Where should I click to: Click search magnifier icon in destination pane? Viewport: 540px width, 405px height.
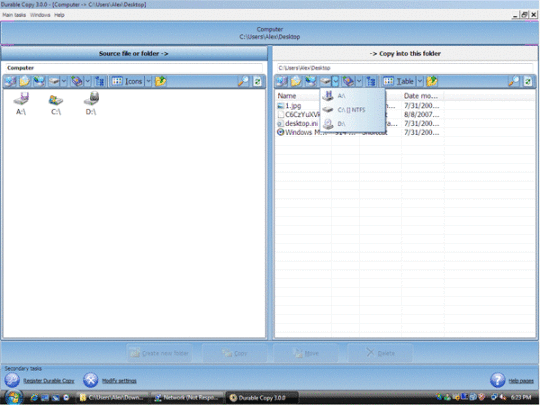(x=514, y=81)
